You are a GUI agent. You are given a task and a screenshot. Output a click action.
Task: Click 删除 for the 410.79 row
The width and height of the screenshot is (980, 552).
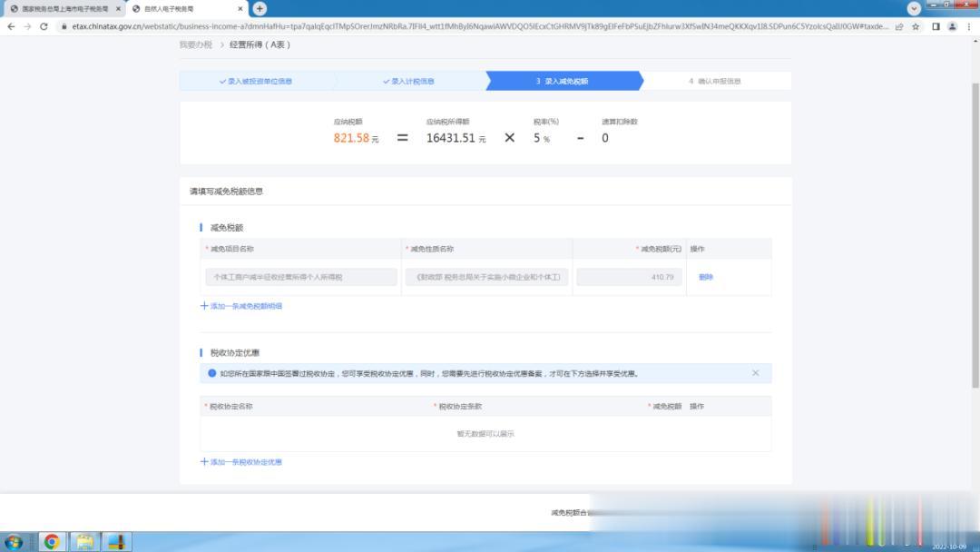(x=706, y=277)
